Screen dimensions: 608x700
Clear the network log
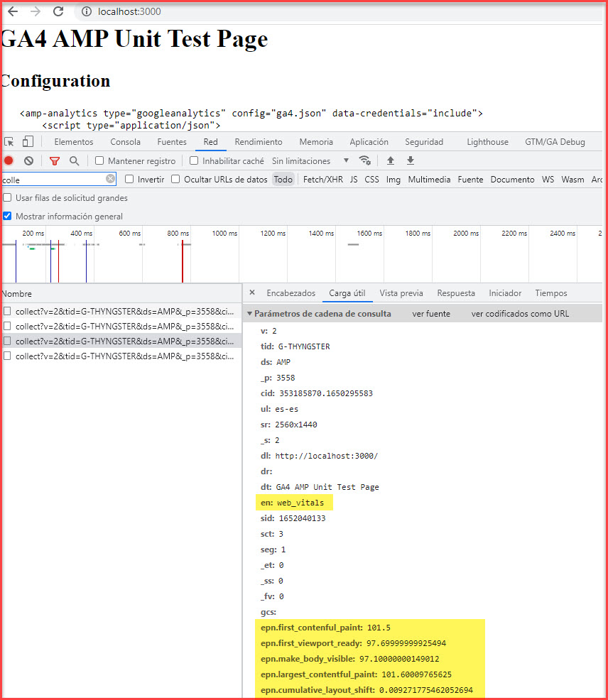(29, 161)
